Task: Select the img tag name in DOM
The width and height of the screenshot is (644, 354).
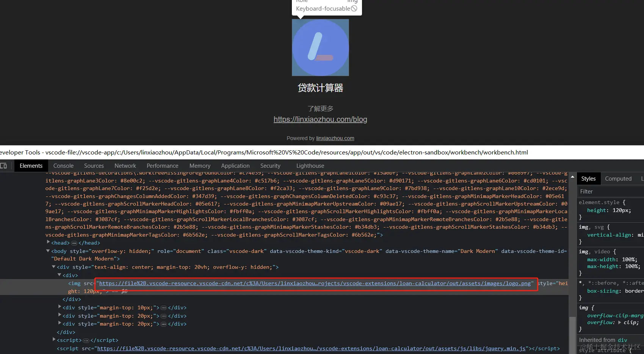Action: 76,284
